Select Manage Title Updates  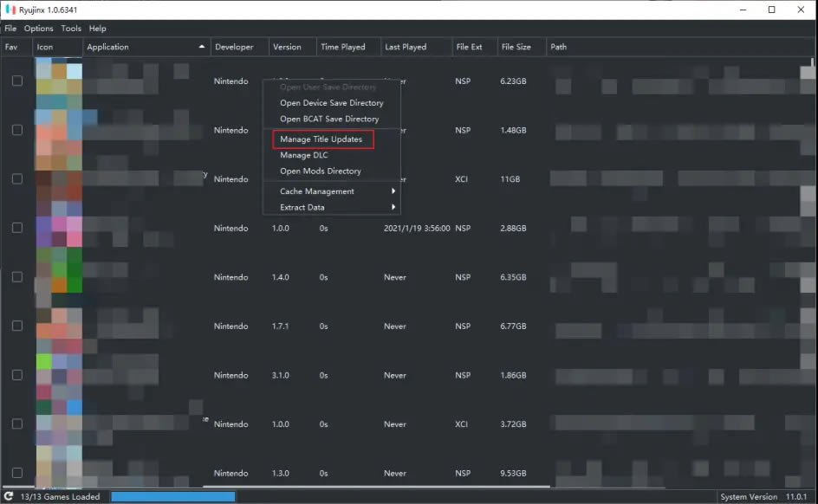[321, 139]
